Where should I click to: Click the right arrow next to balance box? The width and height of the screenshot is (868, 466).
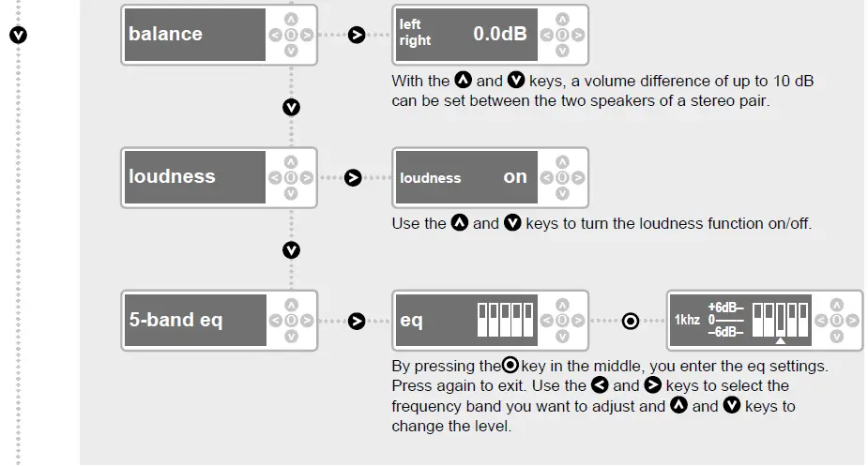click(357, 36)
